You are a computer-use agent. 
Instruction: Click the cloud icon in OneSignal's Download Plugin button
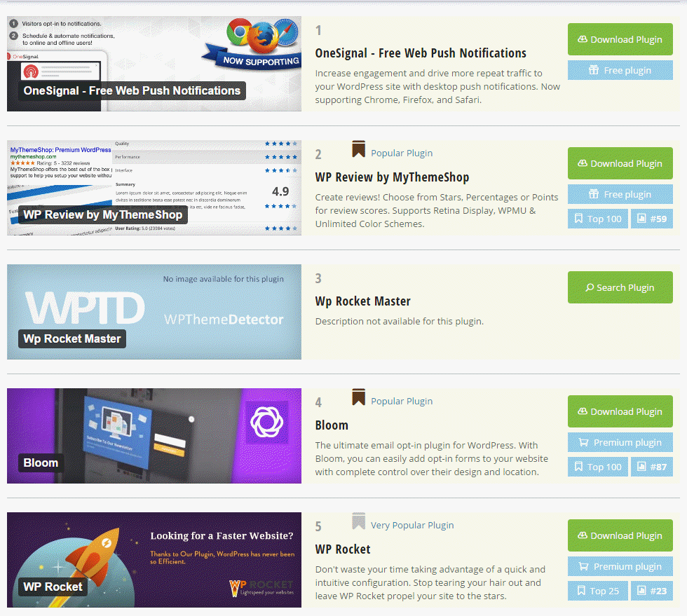coord(583,39)
